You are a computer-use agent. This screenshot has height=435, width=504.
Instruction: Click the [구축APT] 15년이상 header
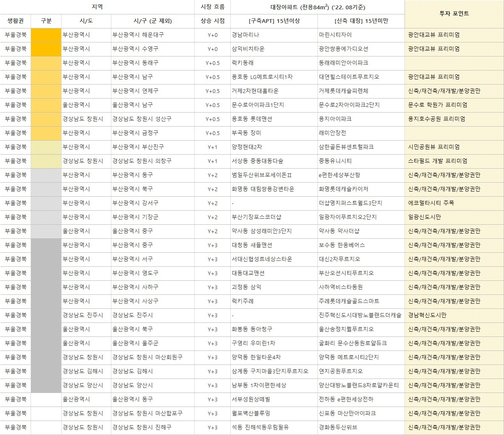(274, 21)
